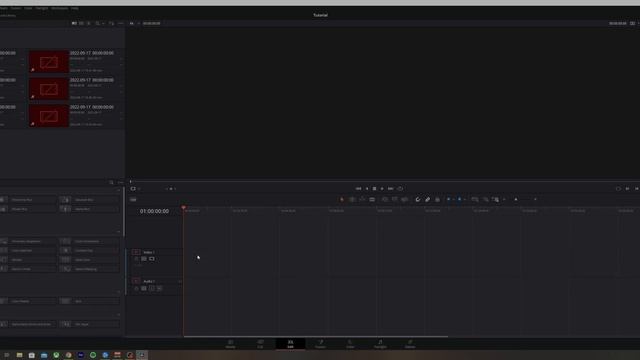Click the Play Reverse button
Screen dimensions: 640x360
click(x=367, y=189)
